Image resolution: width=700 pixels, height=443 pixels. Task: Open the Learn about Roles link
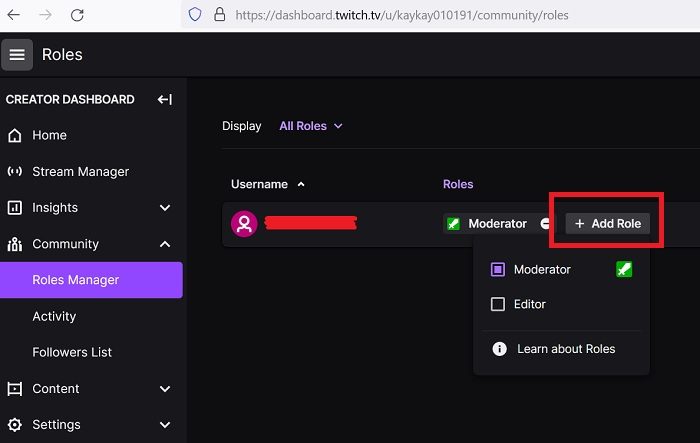[x=566, y=349]
